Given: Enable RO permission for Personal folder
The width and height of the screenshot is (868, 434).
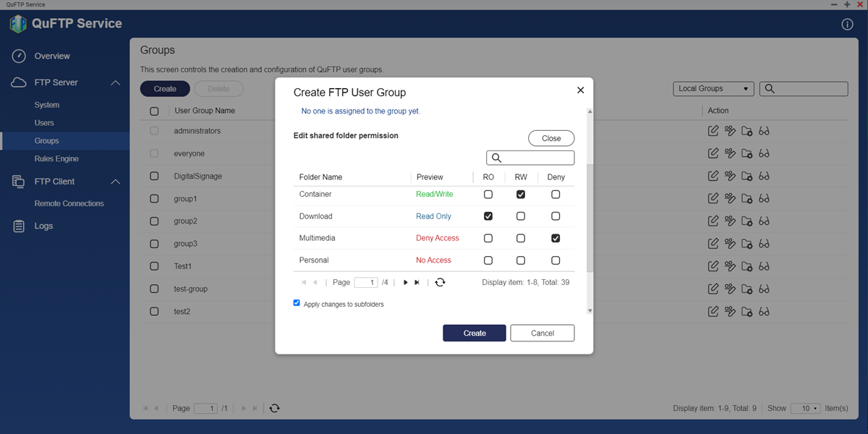Looking at the screenshot, I should pyautogui.click(x=488, y=260).
